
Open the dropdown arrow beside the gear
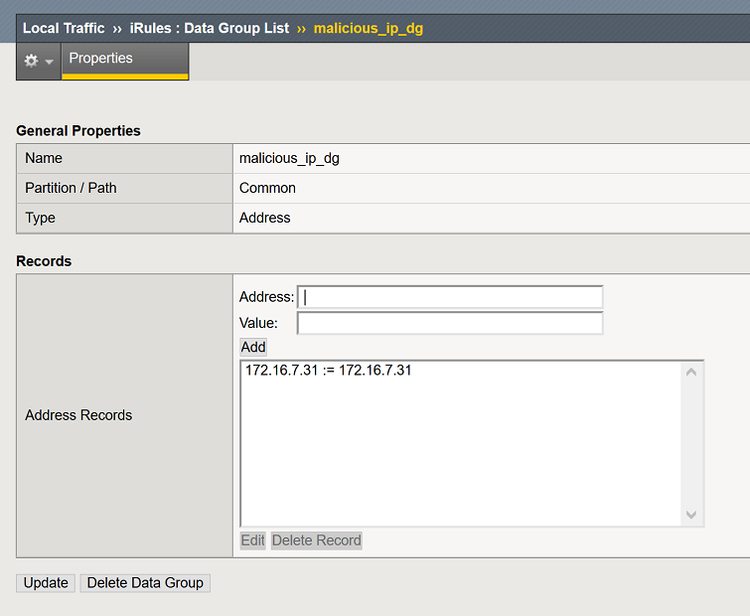(x=49, y=62)
